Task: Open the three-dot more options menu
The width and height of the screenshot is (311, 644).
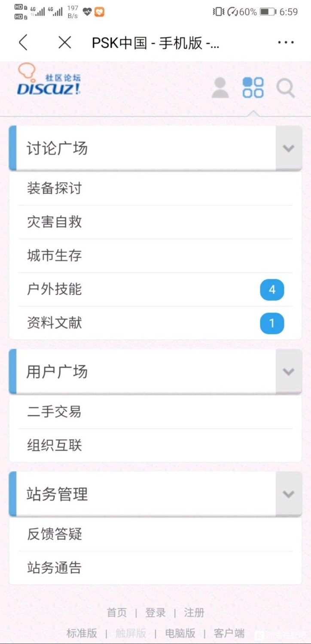Action: [x=286, y=43]
